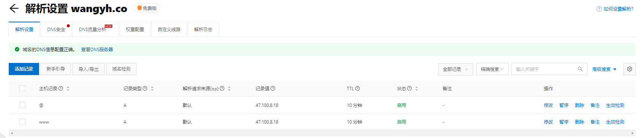Switch to the DNS安全 tab
The image size is (644, 138).
[x=56, y=29]
